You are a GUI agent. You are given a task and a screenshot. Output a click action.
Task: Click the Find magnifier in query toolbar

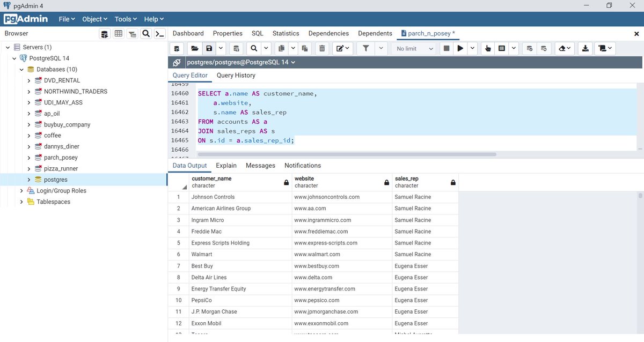(254, 48)
